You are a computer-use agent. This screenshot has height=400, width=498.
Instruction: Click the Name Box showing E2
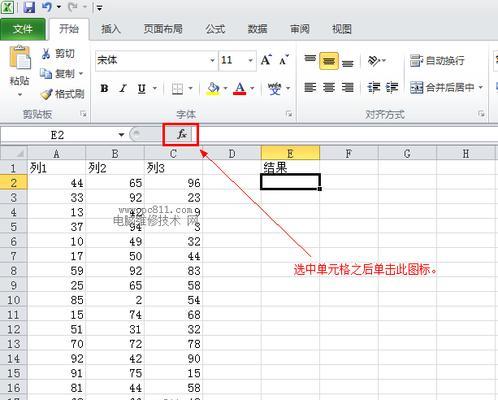pyautogui.click(x=57, y=135)
